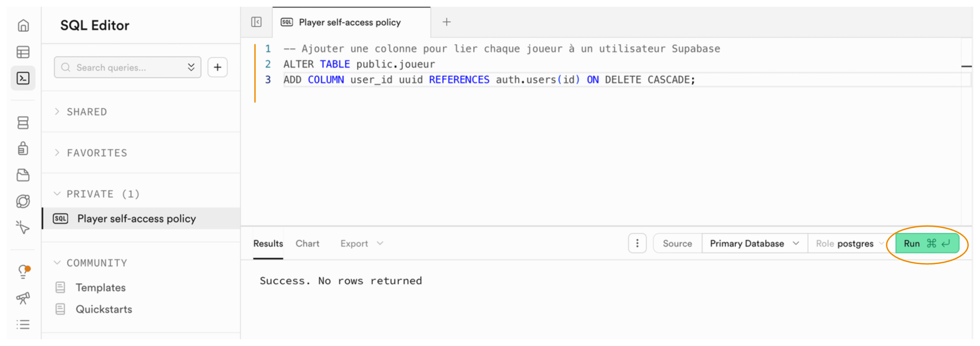Viewport: 980px width, 346px height.
Task: Collapse the sidebar panel toggle icon
Action: pyautogui.click(x=257, y=22)
